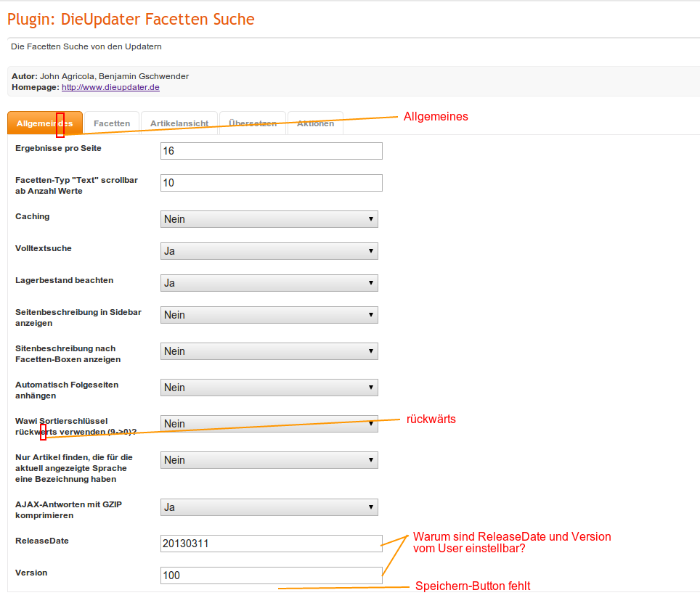Click the Facetten-Typ Text scrollbar value field

(272, 183)
